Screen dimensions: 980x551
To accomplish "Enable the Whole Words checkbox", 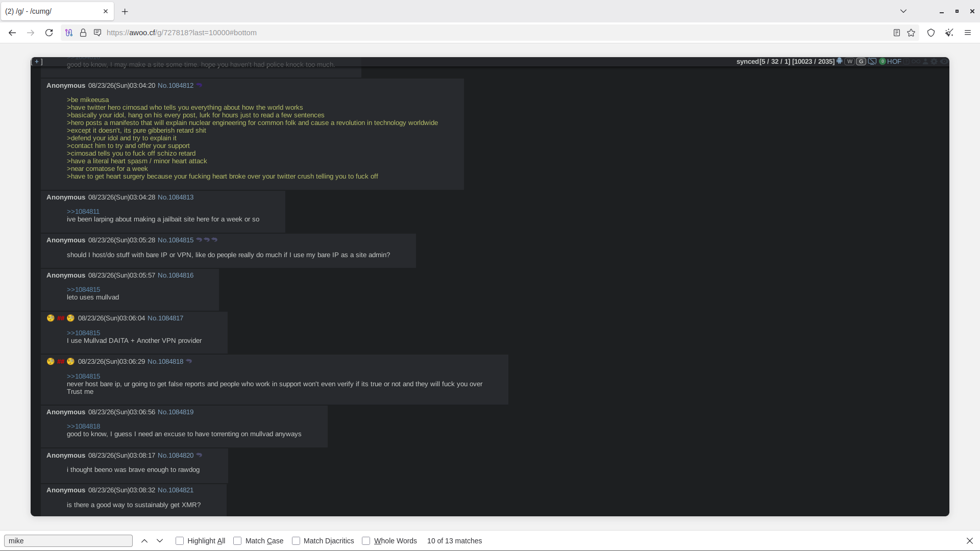I will click(x=366, y=541).
